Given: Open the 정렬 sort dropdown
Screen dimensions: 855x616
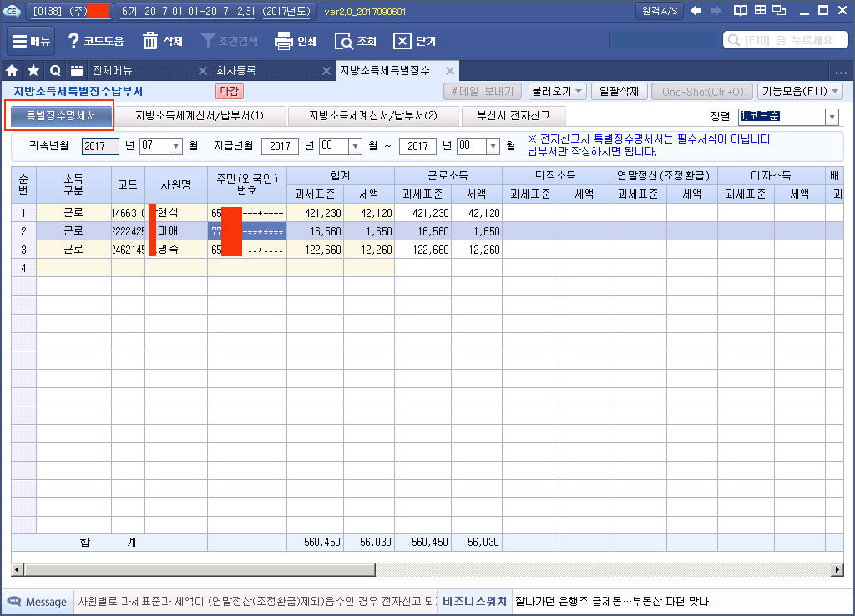Looking at the screenshot, I should coord(832,117).
